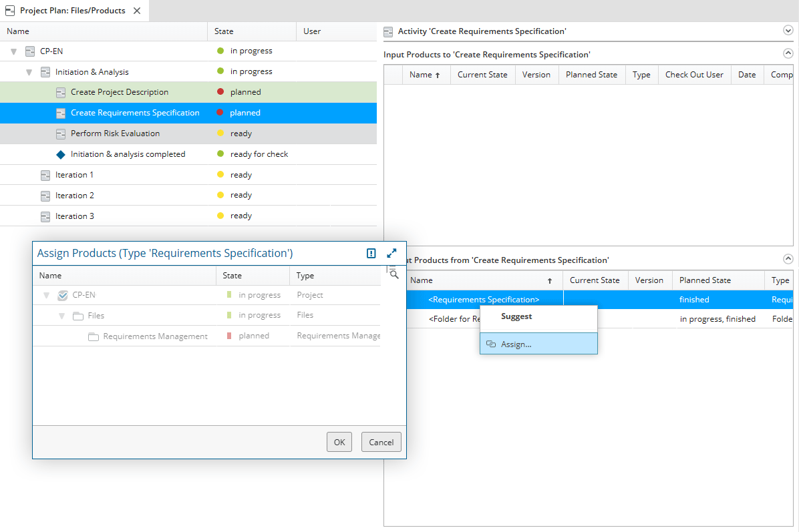Viewport: 799px width, 532px height.
Task: Click the Iteration 1 activity icon
Action: (45, 175)
